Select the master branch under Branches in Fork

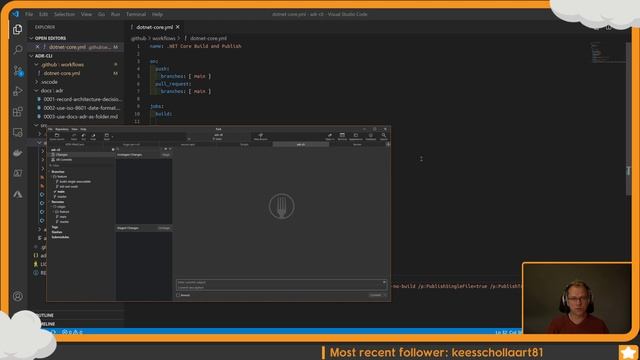pyautogui.click(x=62, y=196)
